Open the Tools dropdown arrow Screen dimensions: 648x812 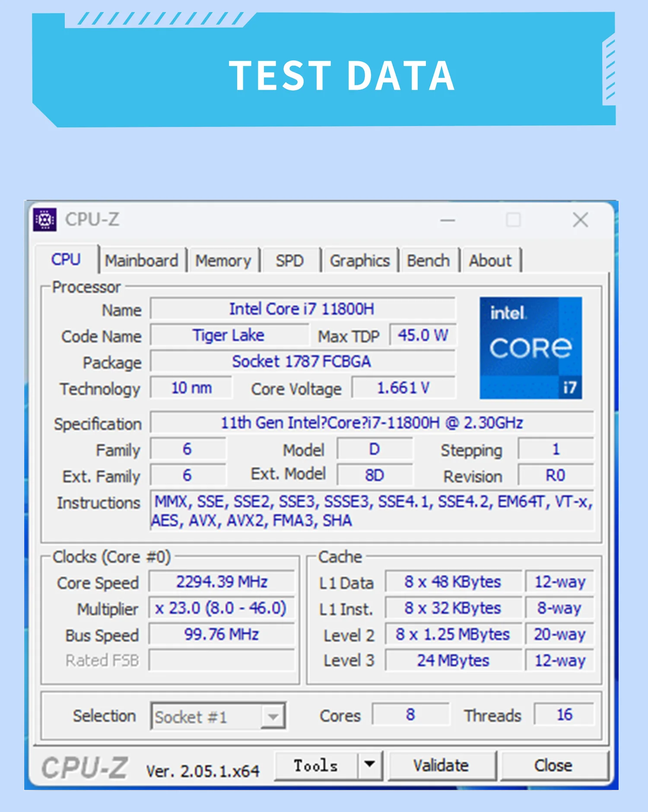369,765
